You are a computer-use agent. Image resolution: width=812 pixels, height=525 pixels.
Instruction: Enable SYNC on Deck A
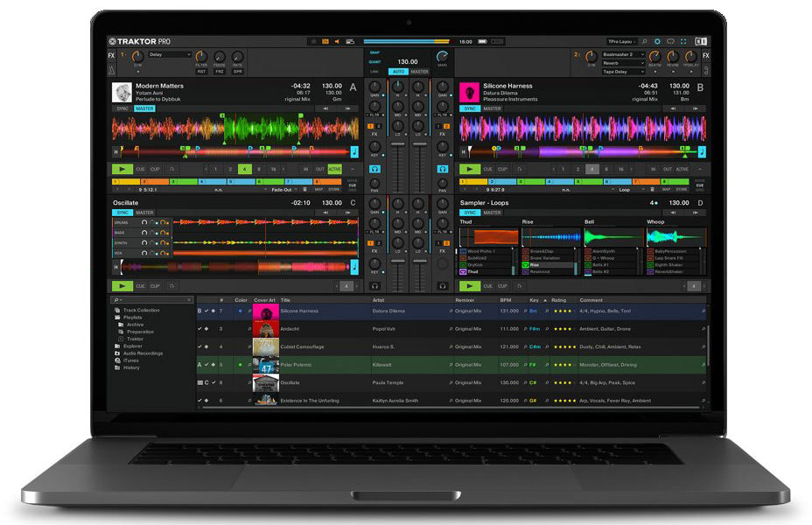122,108
